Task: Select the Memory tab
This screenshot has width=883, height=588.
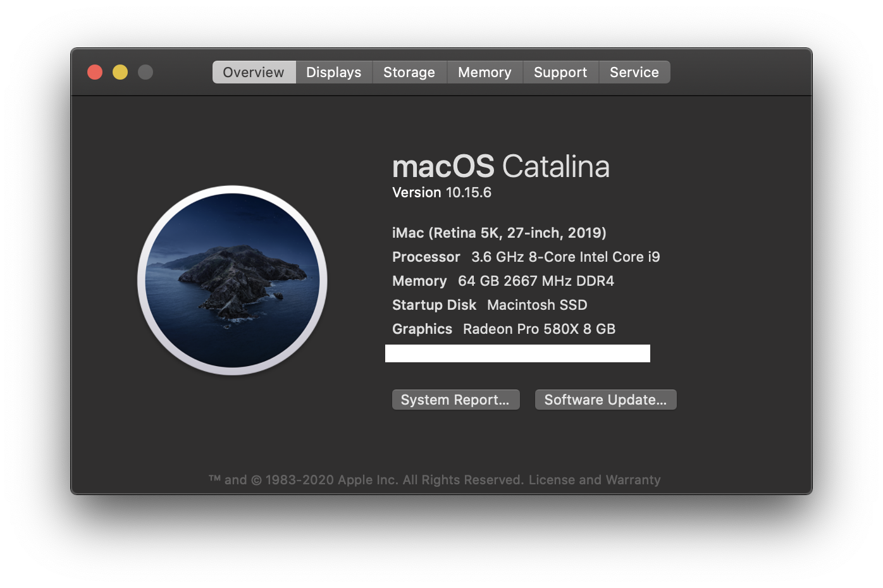Action: click(485, 72)
